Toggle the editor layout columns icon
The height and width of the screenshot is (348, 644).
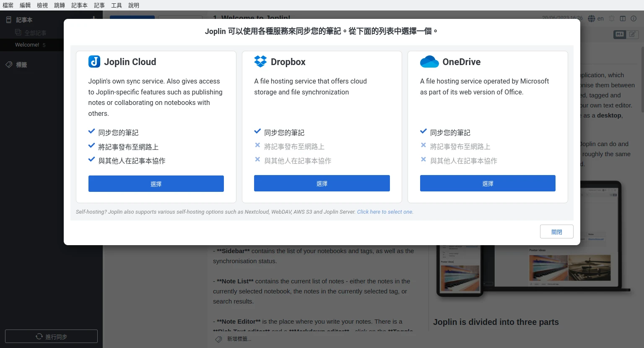623,18
